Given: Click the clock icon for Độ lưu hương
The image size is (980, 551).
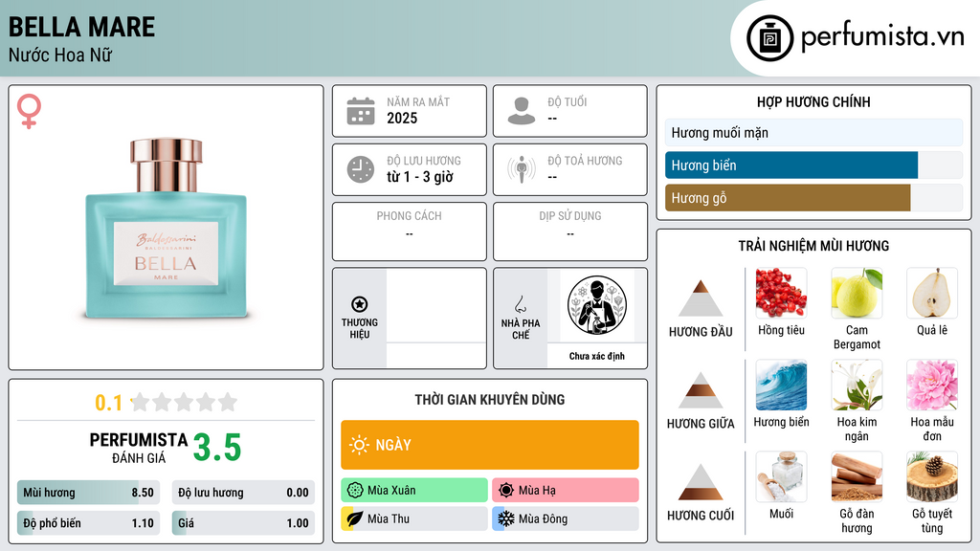Looking at the screenshot, I should 361,169.
